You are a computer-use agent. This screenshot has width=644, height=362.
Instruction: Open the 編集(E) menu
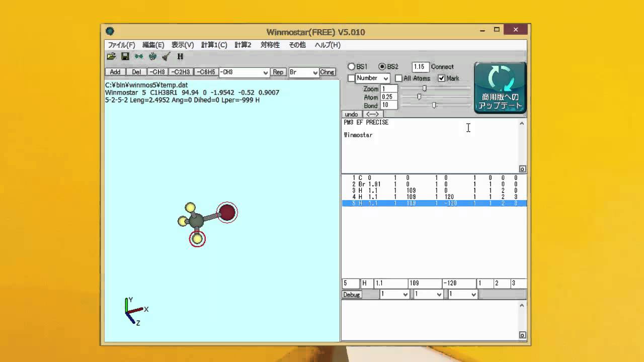pos(153,45)
